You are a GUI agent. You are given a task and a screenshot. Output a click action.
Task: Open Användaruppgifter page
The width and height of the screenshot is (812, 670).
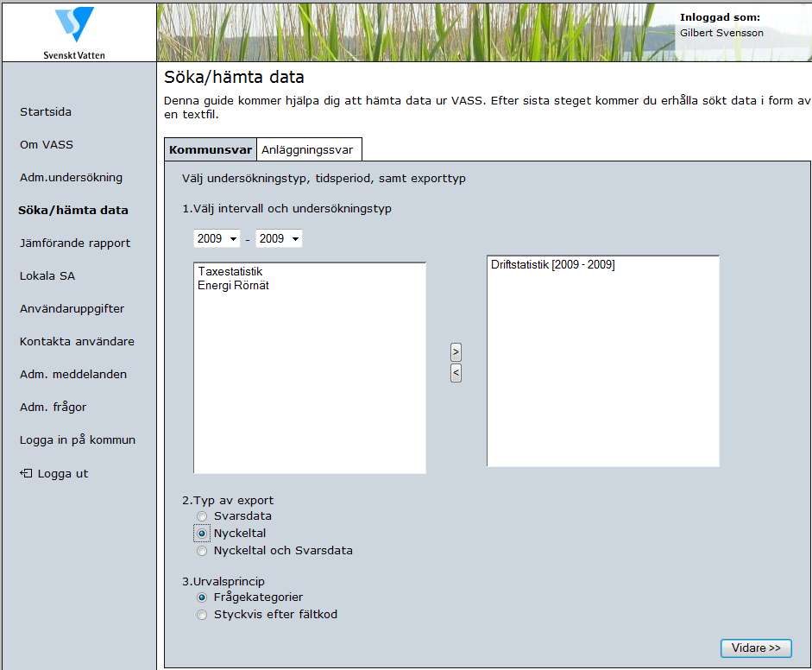point(72,309)
